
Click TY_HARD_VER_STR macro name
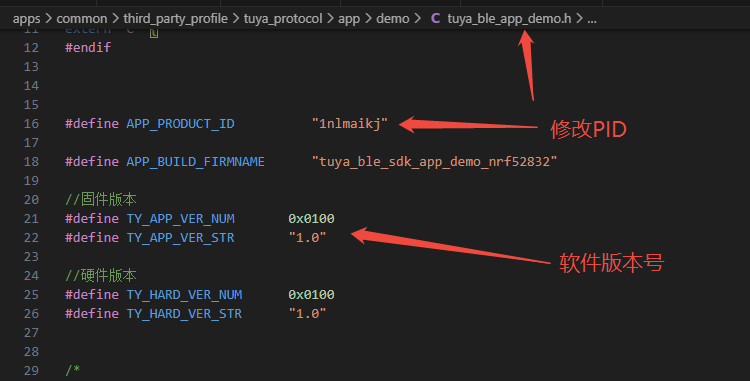click(x=184, y=314)
